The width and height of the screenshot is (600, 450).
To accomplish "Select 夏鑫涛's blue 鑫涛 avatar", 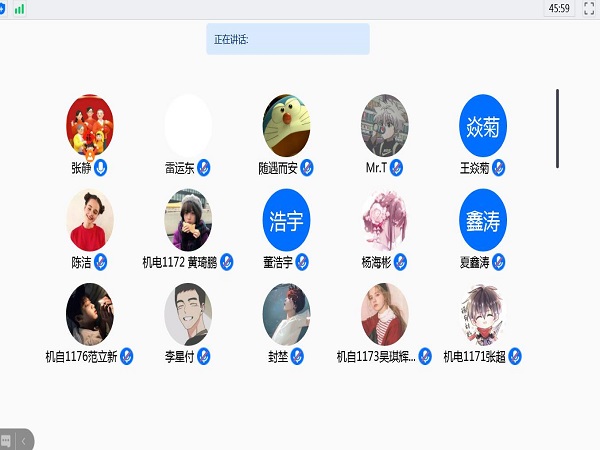I will pos(483,220).
